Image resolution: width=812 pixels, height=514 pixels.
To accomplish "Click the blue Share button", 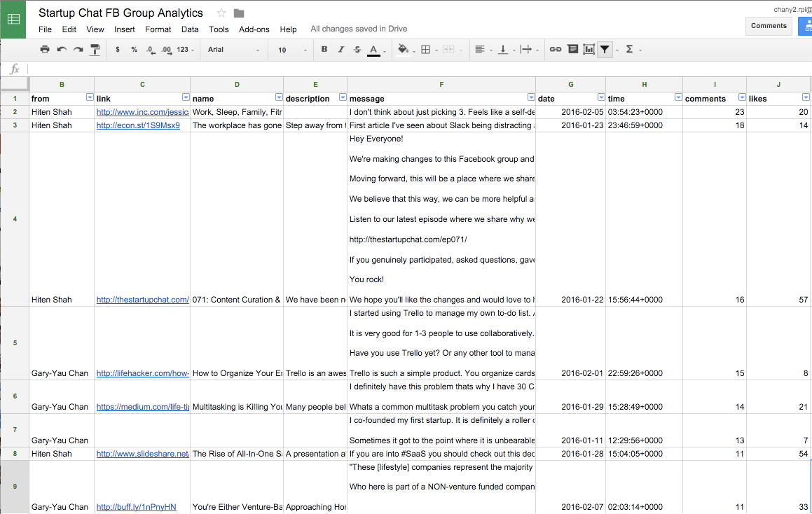I will tap(805, 26).
